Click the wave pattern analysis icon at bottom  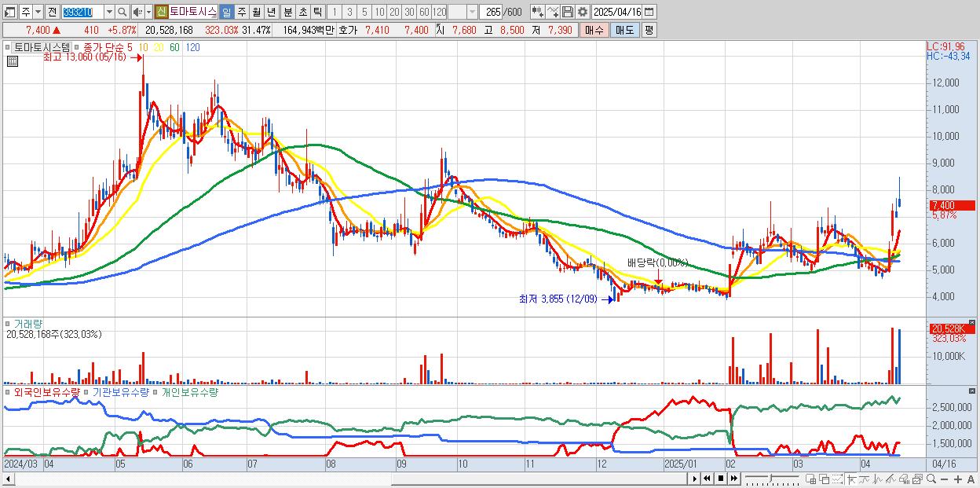865,479
